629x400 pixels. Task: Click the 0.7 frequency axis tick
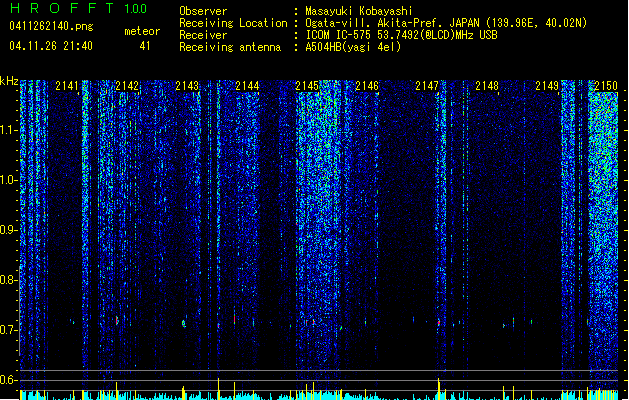pos(8,330)
